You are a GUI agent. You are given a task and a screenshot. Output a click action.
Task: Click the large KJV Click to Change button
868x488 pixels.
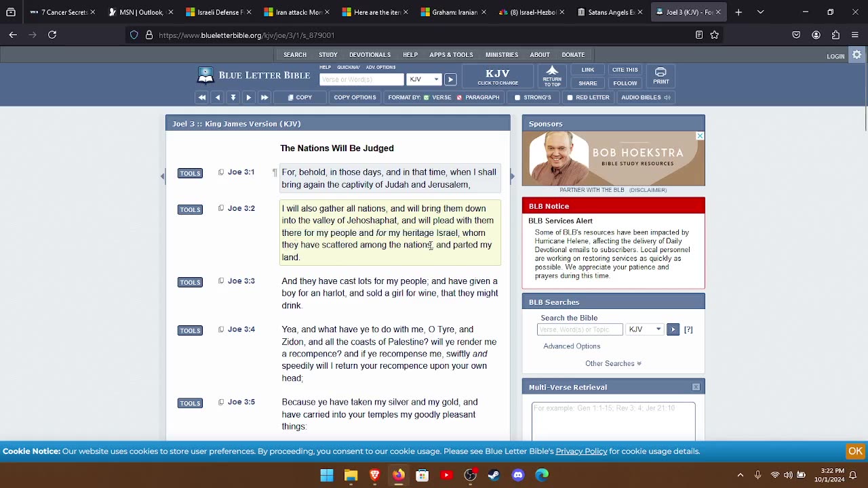pos(498,77)
